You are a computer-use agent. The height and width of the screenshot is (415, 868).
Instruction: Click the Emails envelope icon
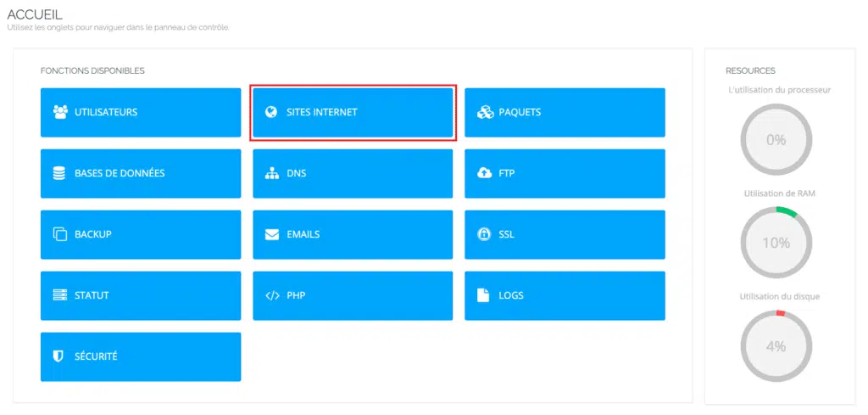click(272, 234)
